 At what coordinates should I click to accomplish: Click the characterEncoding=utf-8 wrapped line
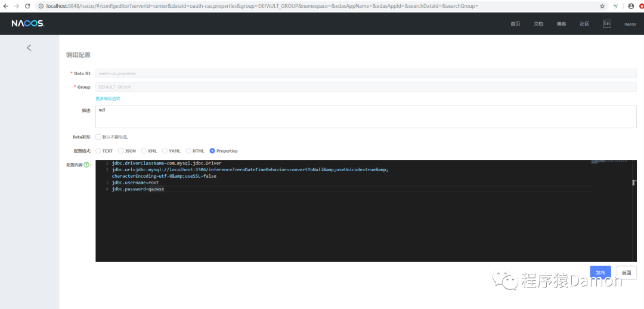click(164, 176)
